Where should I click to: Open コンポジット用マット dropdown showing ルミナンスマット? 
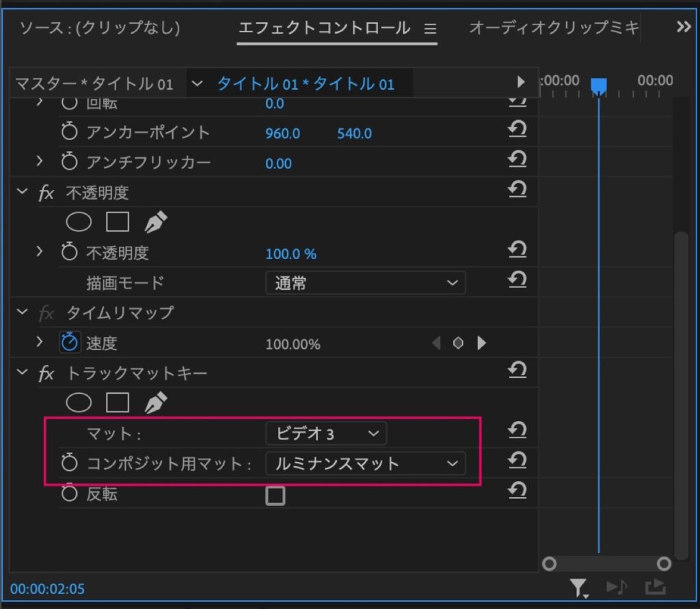click(x=365, y=463)
